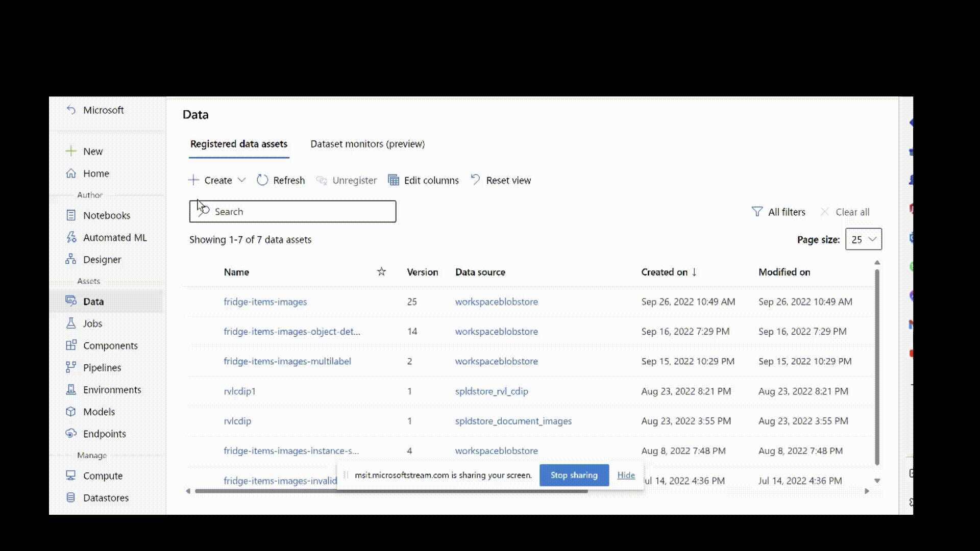Stop sharing screen via notification bar

coord(574,475)
